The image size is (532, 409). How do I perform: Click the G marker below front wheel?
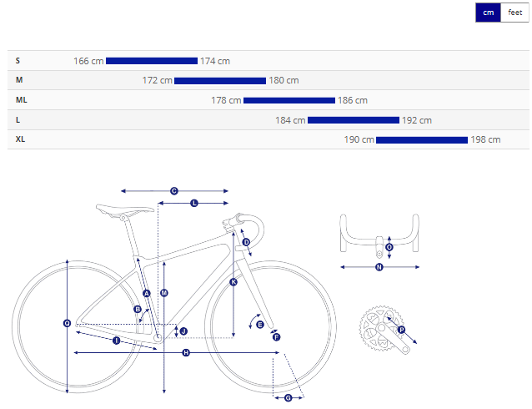(289, 397)
